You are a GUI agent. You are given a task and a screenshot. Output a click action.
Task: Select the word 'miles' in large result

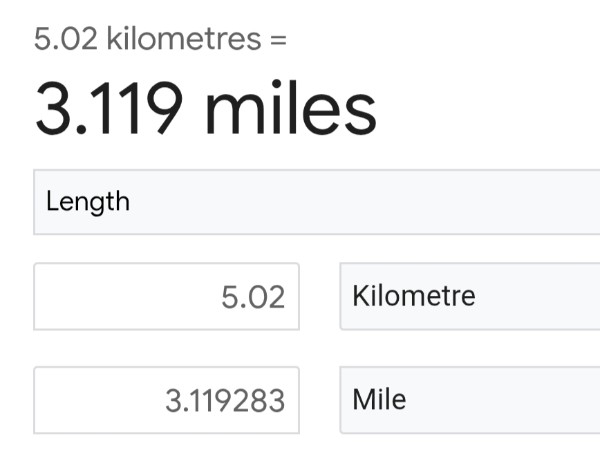[291, 108]
